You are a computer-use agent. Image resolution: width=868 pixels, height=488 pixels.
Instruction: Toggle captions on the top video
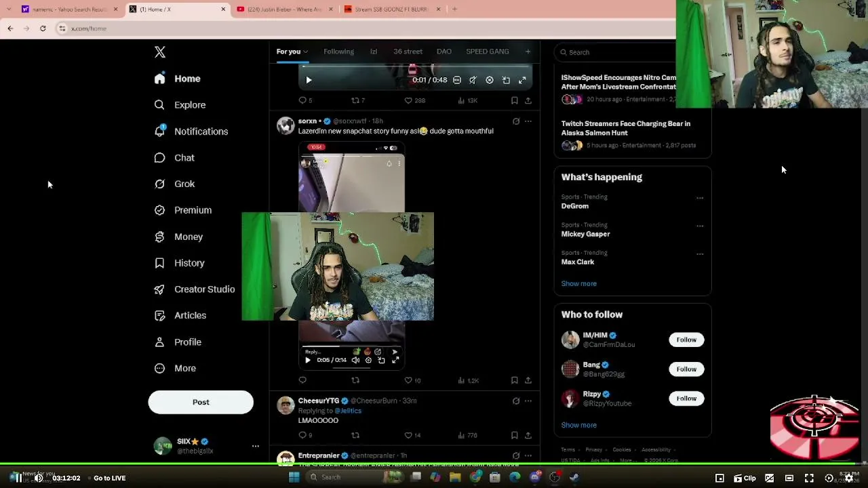(457, 80)
